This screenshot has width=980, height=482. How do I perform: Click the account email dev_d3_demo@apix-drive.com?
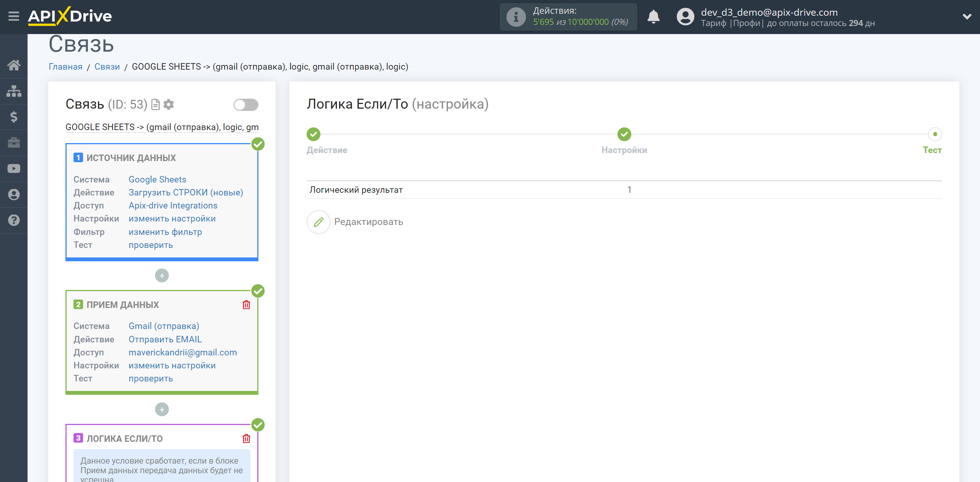coord(769,12)
